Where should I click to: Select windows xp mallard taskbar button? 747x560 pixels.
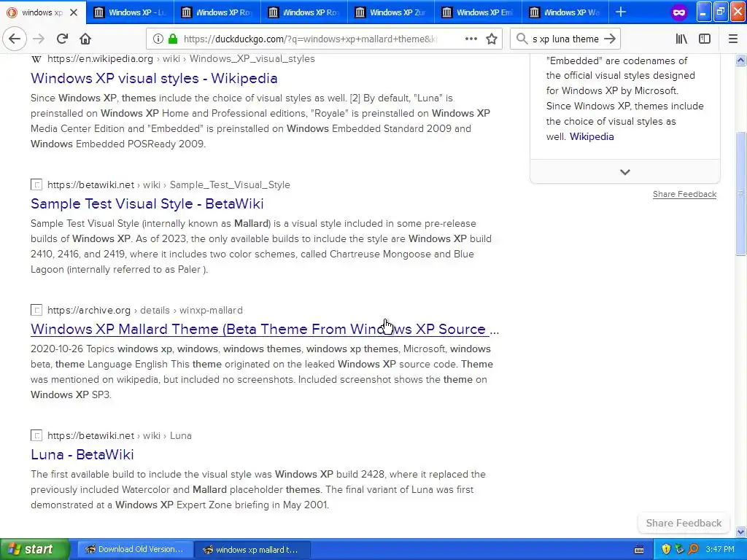pyautogui.click(x=252, y=550)
